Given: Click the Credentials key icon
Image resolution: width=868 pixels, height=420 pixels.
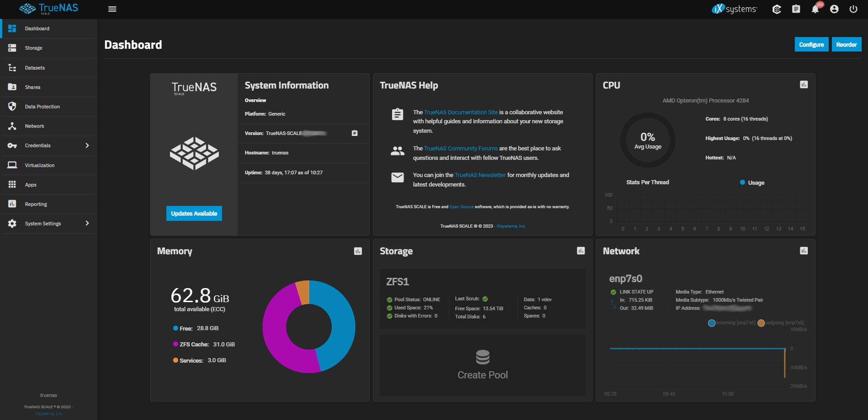Looking at the screenshot, I should [12, 145].
